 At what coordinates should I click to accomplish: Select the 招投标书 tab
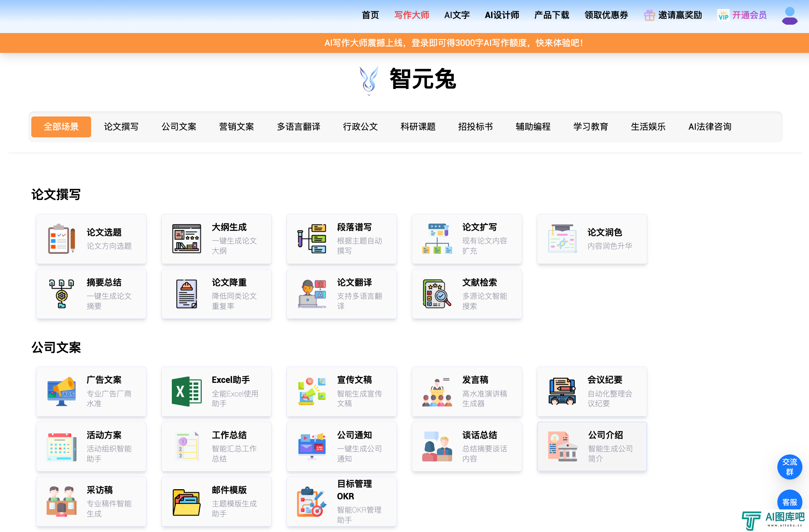coord(475,127)
